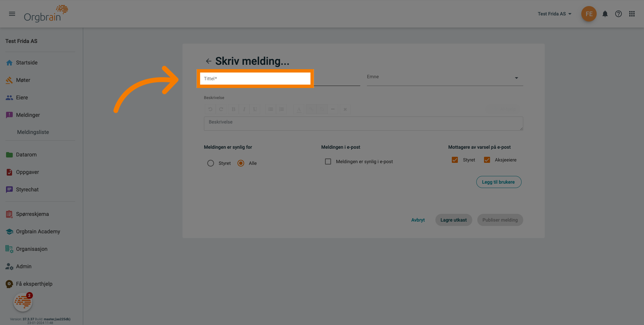Click the Styrechat icon
The width and height of the screenshot is (644, 325).
(9, 190)
